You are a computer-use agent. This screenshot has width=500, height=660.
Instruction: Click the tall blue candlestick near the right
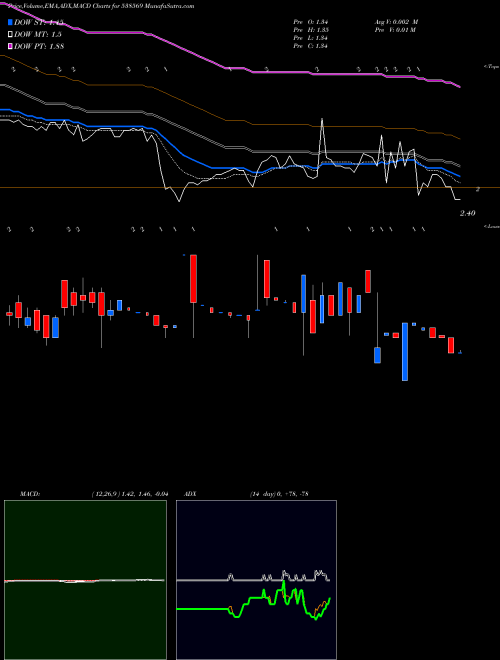pos(405,351)
